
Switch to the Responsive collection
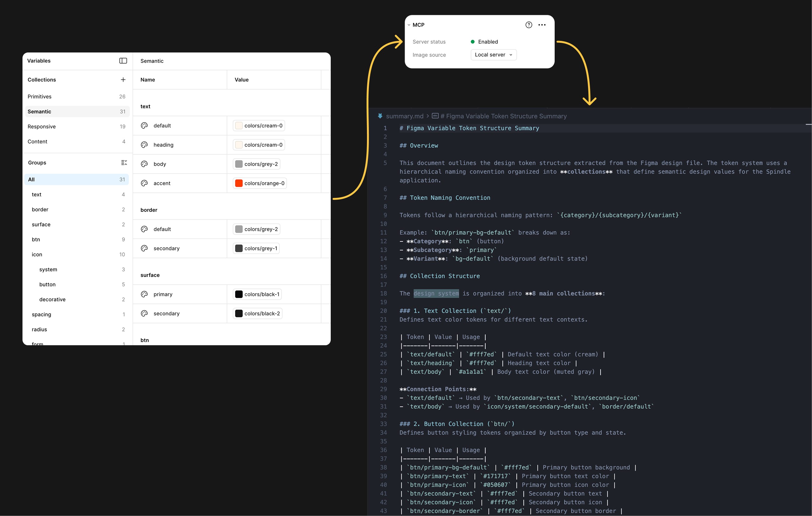pos(42,127)
